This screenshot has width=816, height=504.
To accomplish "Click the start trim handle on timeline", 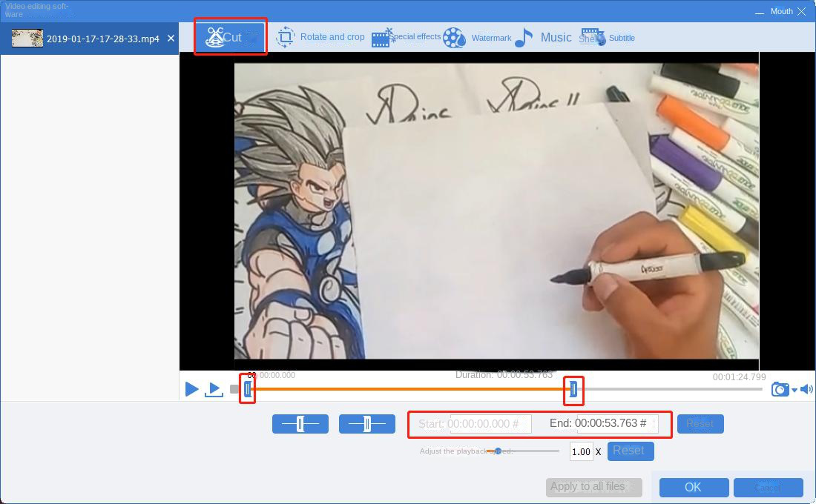I will click(248, 388).
